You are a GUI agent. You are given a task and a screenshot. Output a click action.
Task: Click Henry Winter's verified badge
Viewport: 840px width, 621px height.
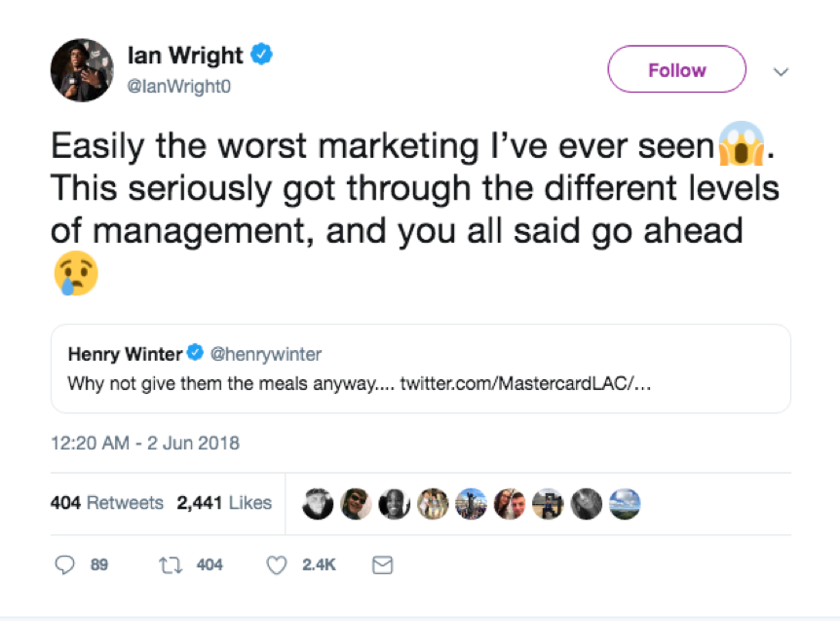point(194,354)
